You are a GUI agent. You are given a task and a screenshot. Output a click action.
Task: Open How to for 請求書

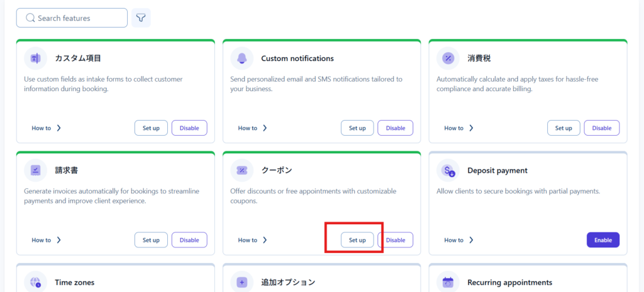pos(46,240)
